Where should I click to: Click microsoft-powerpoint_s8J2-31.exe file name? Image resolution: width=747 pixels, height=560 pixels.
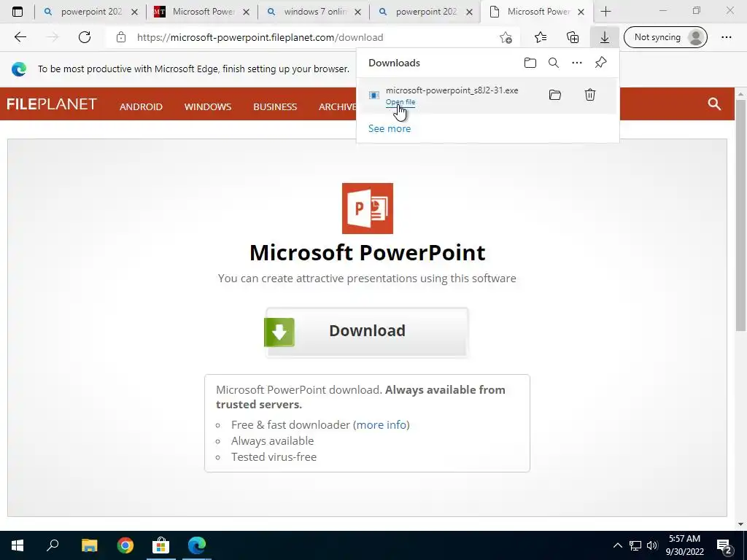click(452, 90)
